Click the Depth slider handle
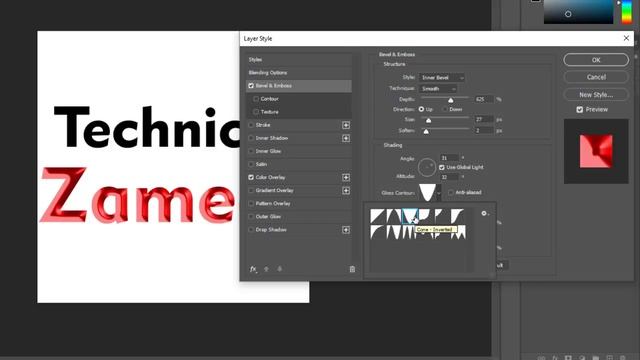 coord(451,100)
